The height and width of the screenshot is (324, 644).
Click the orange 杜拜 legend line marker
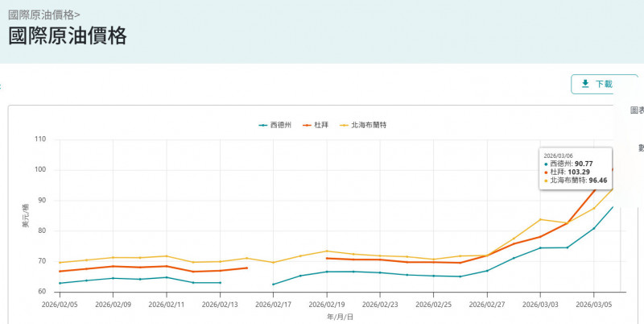pos(307,125)
